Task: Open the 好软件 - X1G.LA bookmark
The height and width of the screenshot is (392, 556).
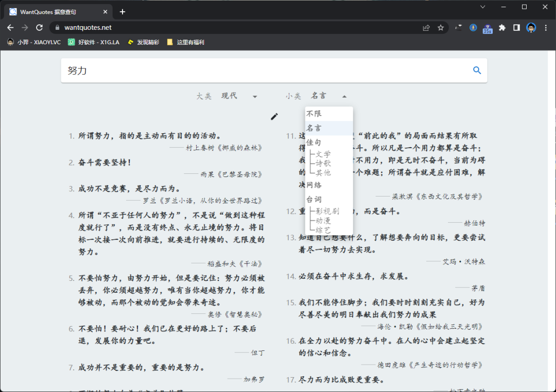Action: (x=94, y=42)
